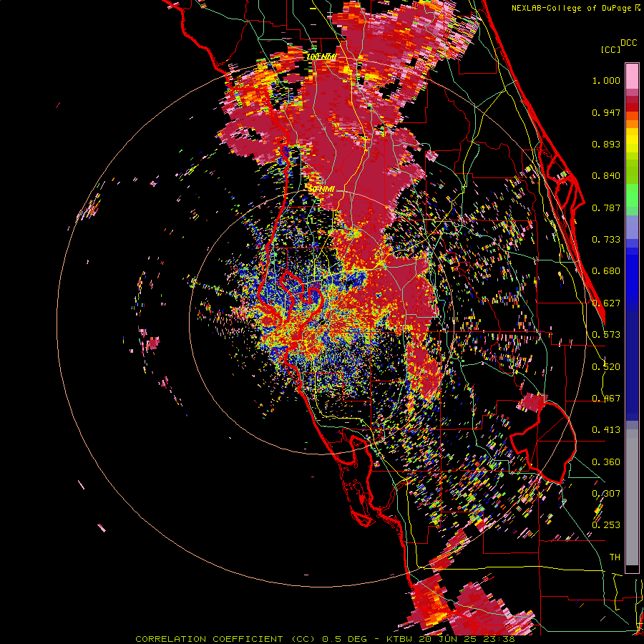Click the 0.413 scale value
644x644 pixels.
[x=606, y=430]
